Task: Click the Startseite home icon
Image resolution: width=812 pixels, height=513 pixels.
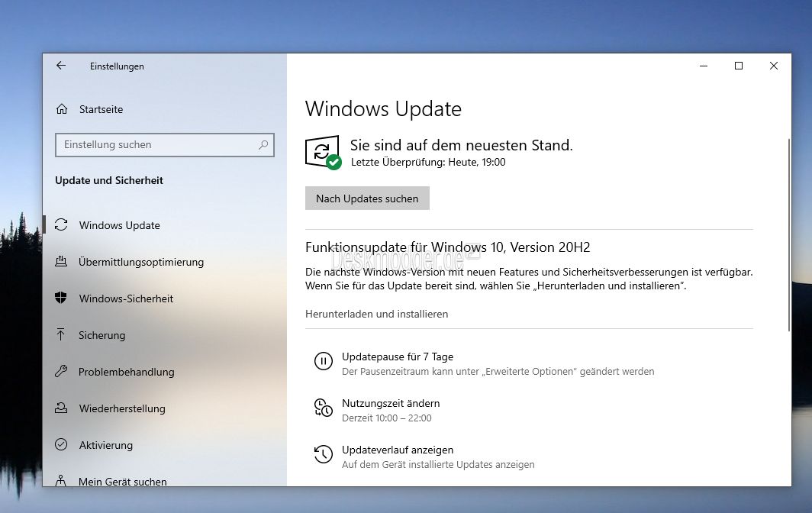Action: 62,109
